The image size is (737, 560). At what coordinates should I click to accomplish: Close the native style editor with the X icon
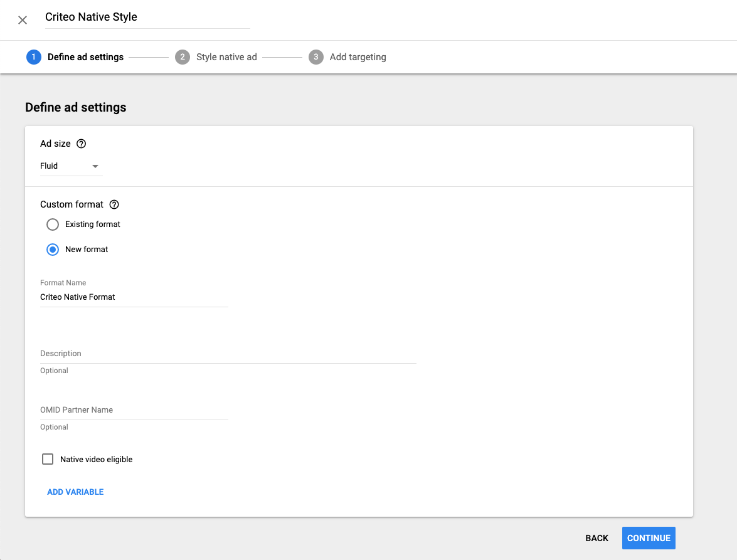tap(23, 20)
